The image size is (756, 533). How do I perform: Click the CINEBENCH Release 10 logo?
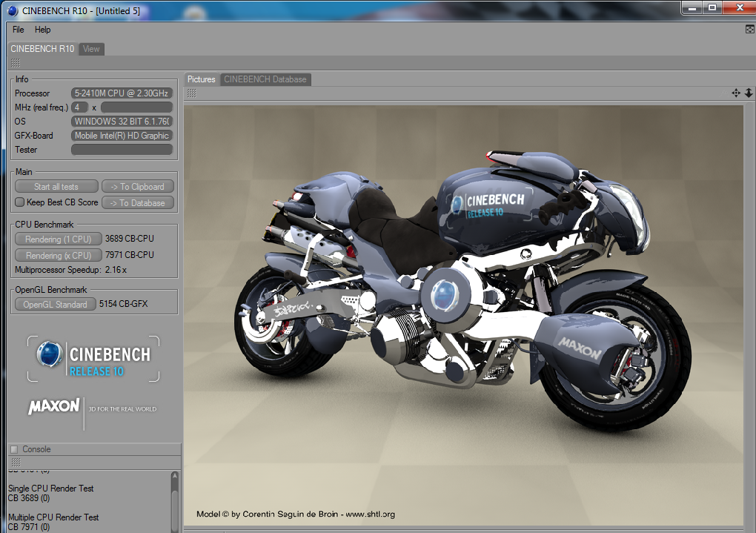point(93,359)
